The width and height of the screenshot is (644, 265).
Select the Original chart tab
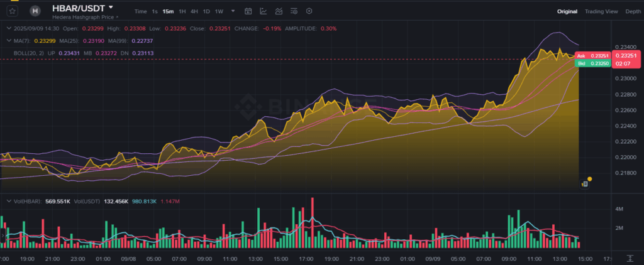(567, 11)
